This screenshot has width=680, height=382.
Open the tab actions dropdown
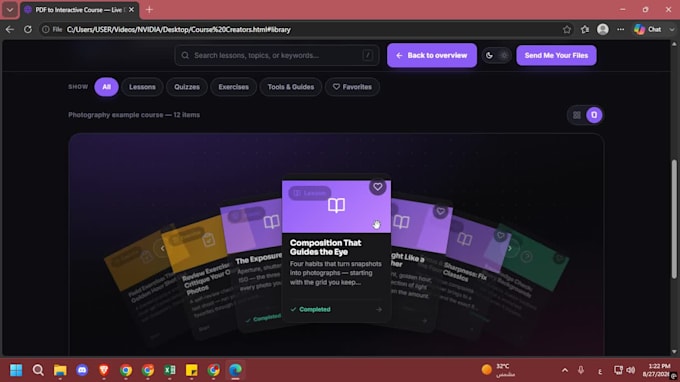(10, 10)
